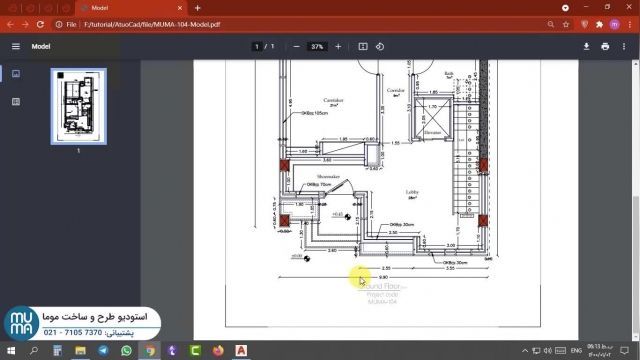Viewport: 640px width, 360px height.
Task: Open Firefox from the taskbar
Action: click(x=218, y=351)
